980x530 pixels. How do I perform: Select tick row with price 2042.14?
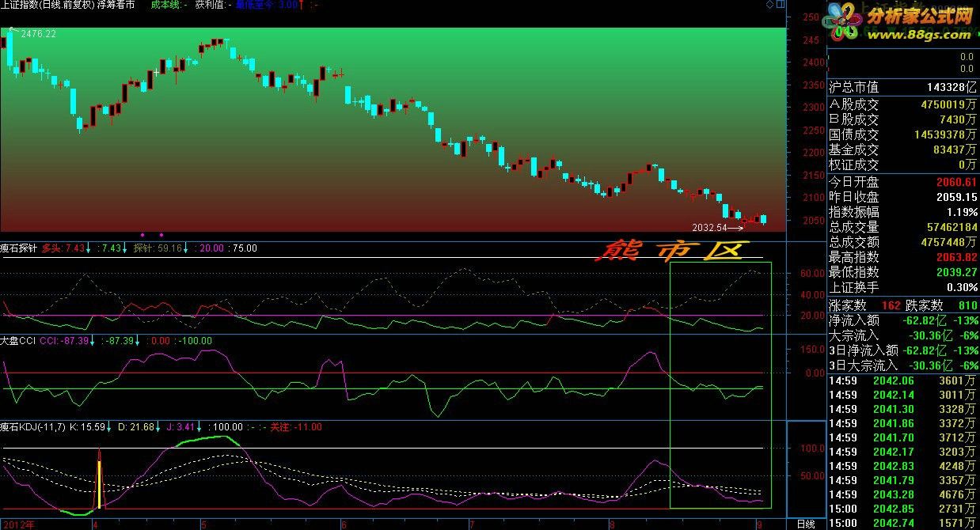[902, 395]
